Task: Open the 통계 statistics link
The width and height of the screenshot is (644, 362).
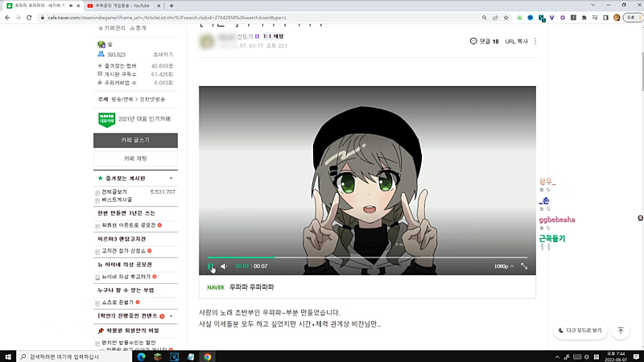Action: [138, 28]
